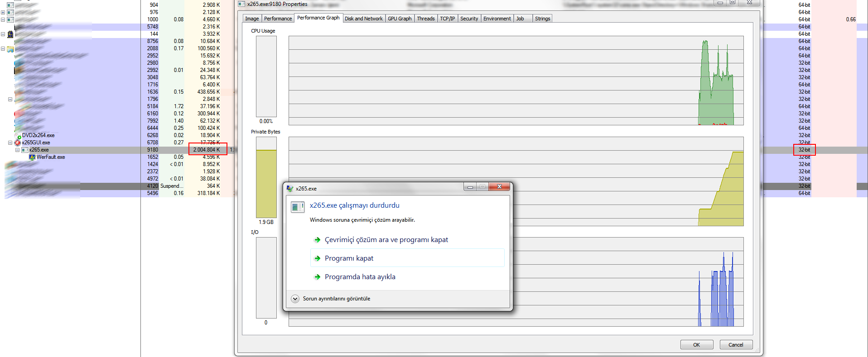Expand the plus node in PID 976 row
868x357 pixels.
point(3,12)
